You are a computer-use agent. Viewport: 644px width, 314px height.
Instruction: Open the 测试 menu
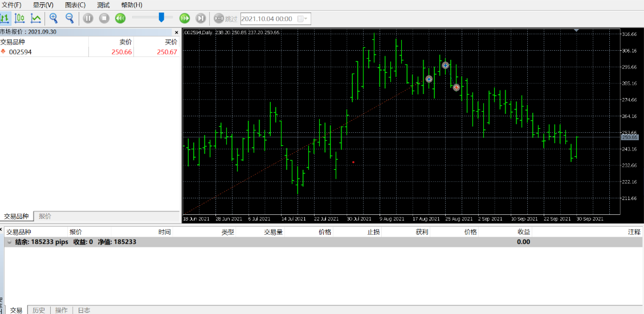103,5
